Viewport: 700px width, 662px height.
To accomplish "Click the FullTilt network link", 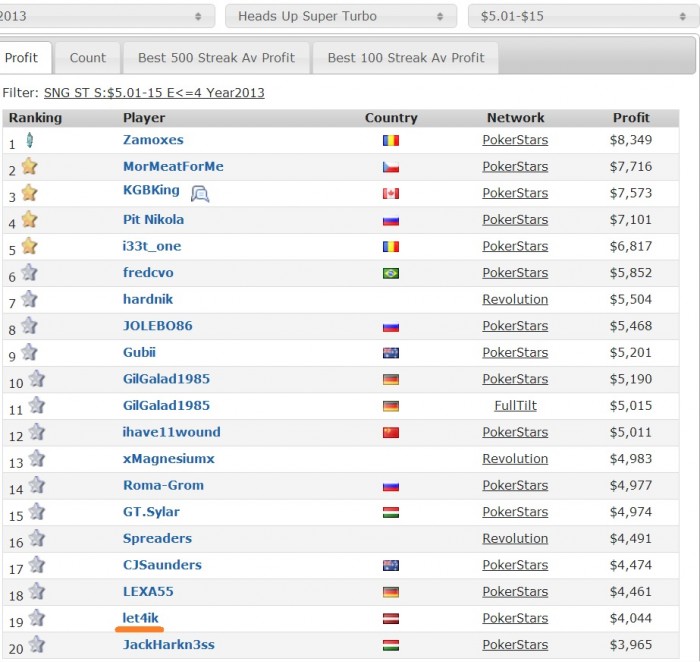I will (x=515, y=405).
